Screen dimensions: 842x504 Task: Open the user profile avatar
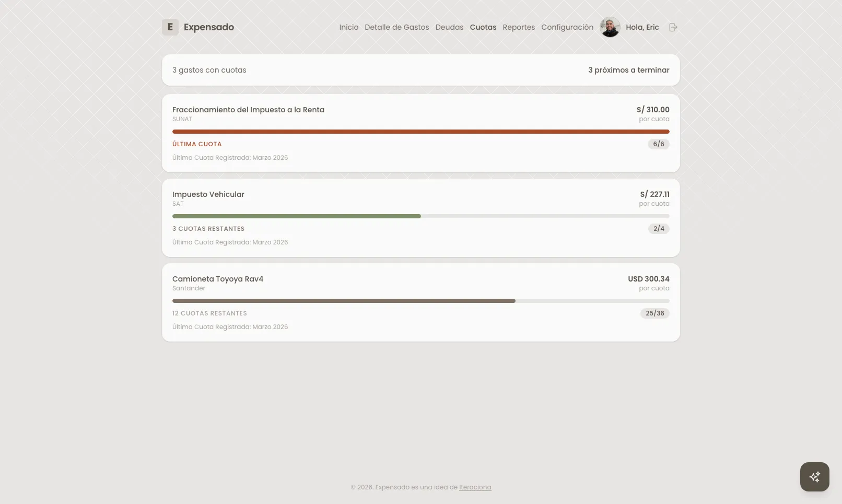click(610, 27)
